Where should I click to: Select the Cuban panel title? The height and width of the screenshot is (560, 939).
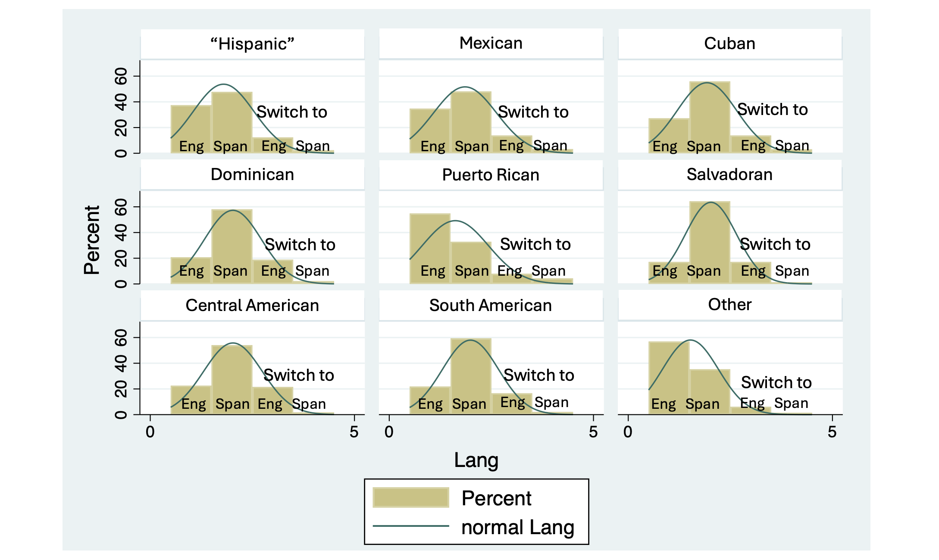tap(729, 44)
